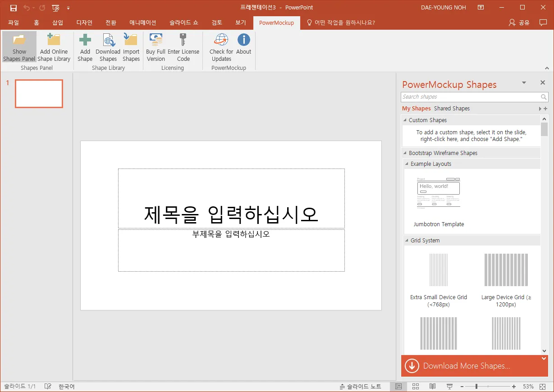Click the Search shapes input field
Image resolution: width=554 pixels, height=392 pixels.
(470, 97)
